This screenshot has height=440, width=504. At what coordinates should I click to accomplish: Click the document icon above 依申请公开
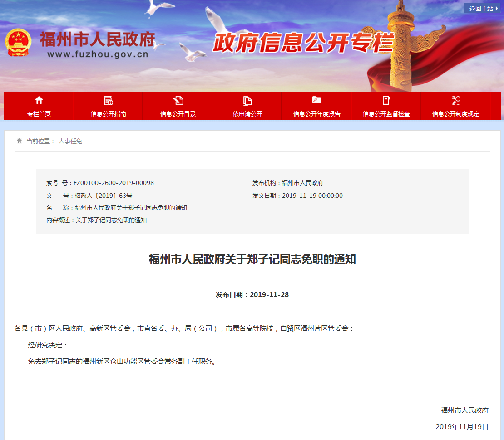click(x=247, y=100)
